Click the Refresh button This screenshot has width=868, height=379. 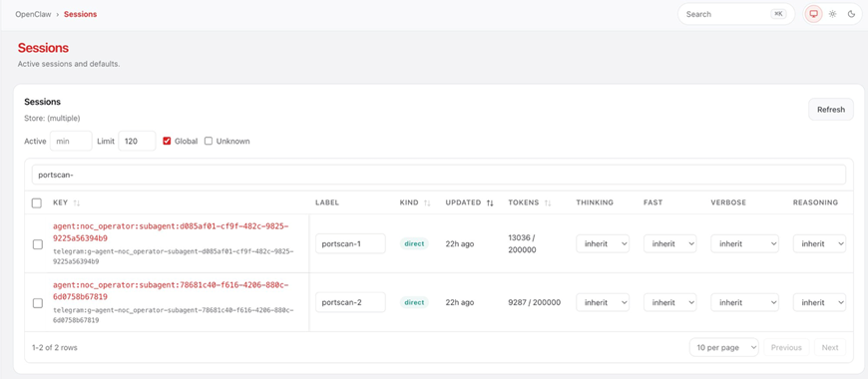(831, 110)
